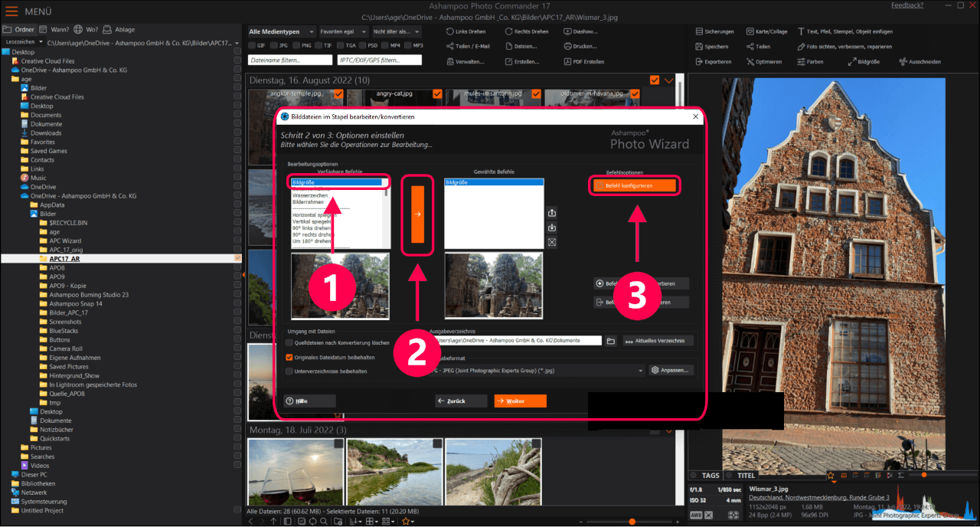
Task: Select the APC17_AR folder in tree
Action: pos(64,259)
